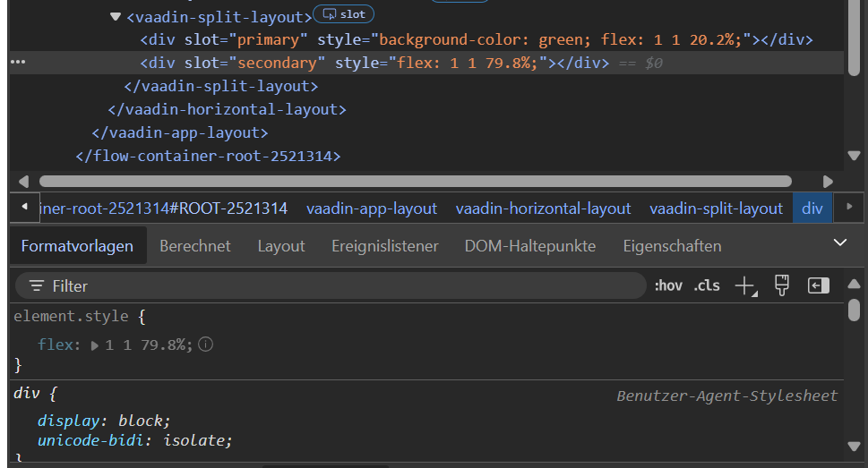Screen dimensions: 868x468
Task: Toggle the computed styles sidebar
Action: coord(818,286)
